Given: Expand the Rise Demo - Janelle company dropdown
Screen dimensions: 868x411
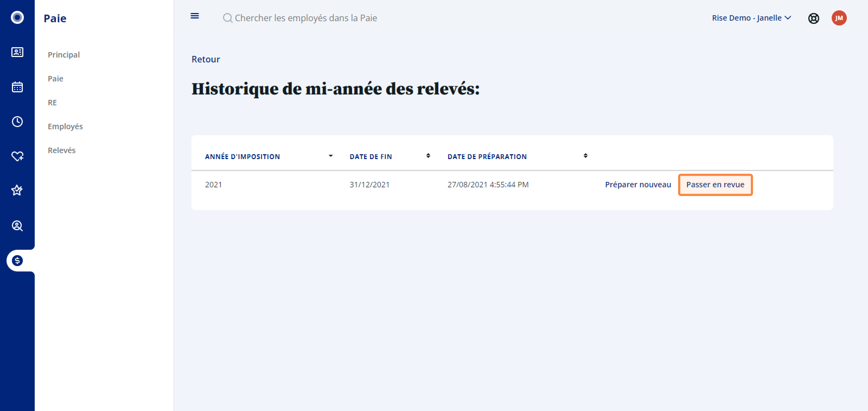Looking at the screenshot, I should pos(751,18).
